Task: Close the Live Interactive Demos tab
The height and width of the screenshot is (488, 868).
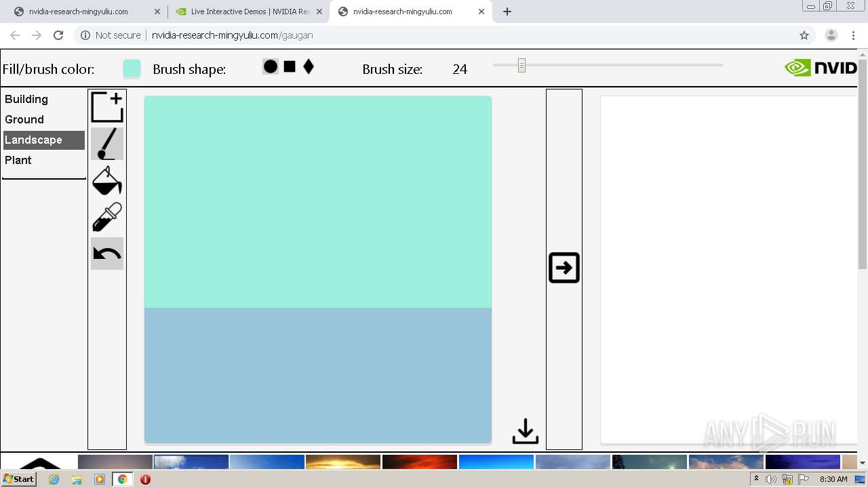Action: coord(319,12)
